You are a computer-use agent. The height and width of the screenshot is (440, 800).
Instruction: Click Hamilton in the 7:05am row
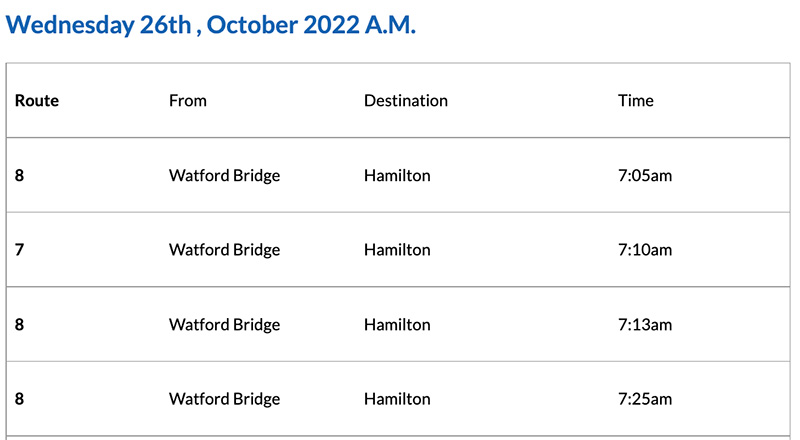(x=397, y=175)
